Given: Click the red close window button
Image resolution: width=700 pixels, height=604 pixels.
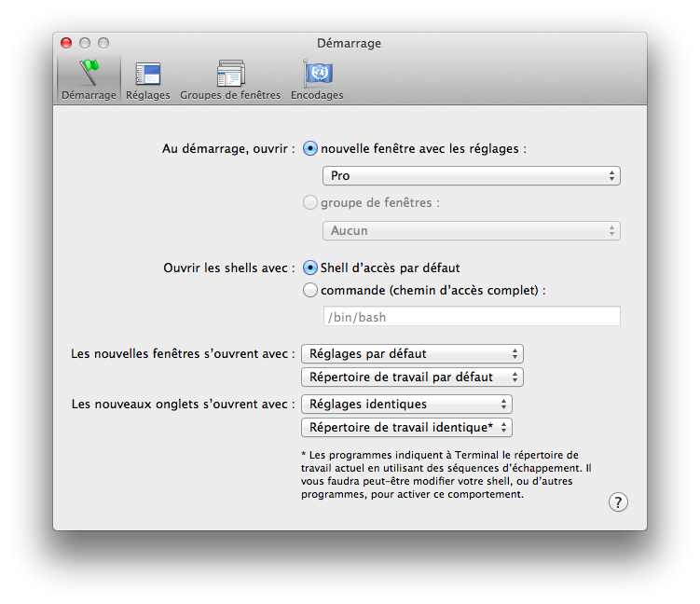Looking at the screenshot, I should (66, 43).
